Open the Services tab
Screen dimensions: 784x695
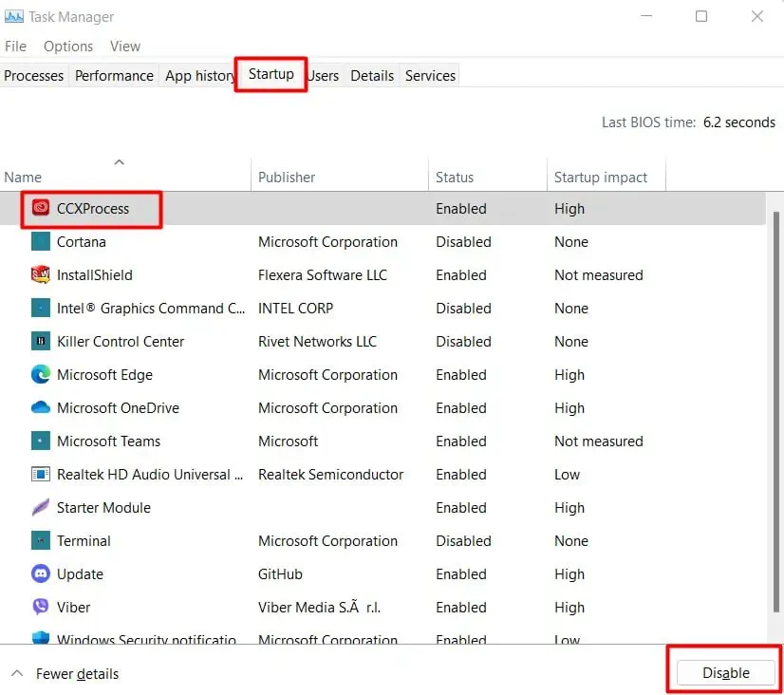[429, 75]
